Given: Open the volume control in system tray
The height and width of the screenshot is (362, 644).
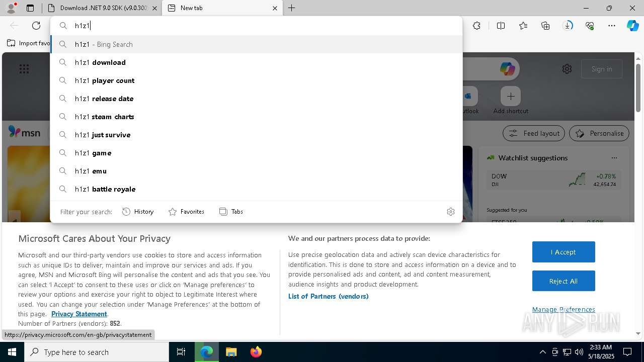Looking at the screenshot, I should click(579, 352).
